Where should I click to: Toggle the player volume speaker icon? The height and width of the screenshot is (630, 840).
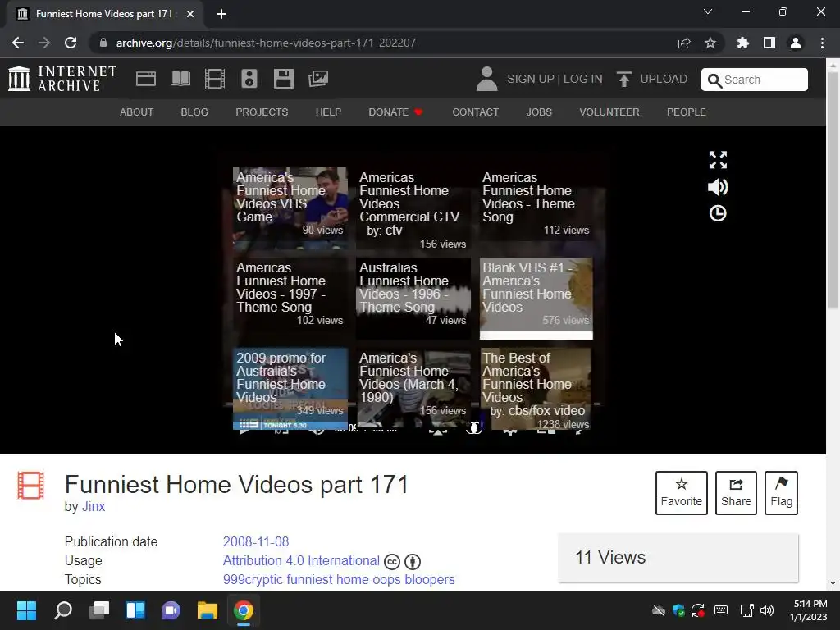pos(718,187)
